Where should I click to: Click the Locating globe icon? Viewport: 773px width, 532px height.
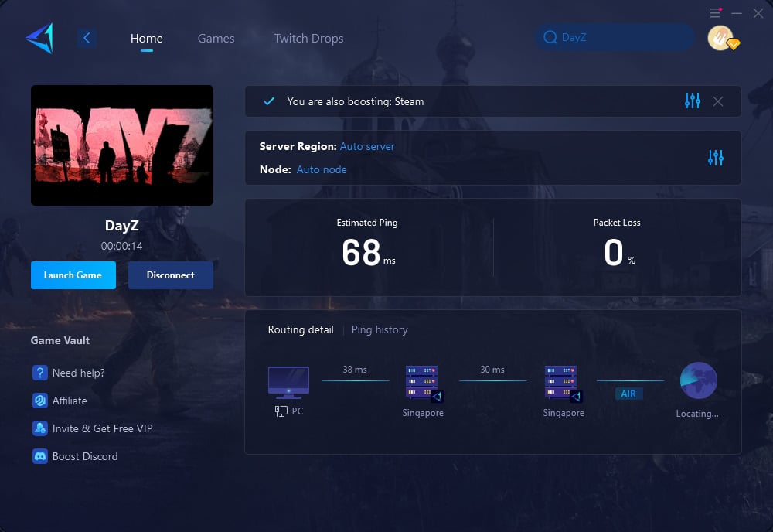(x=699, y=380)
